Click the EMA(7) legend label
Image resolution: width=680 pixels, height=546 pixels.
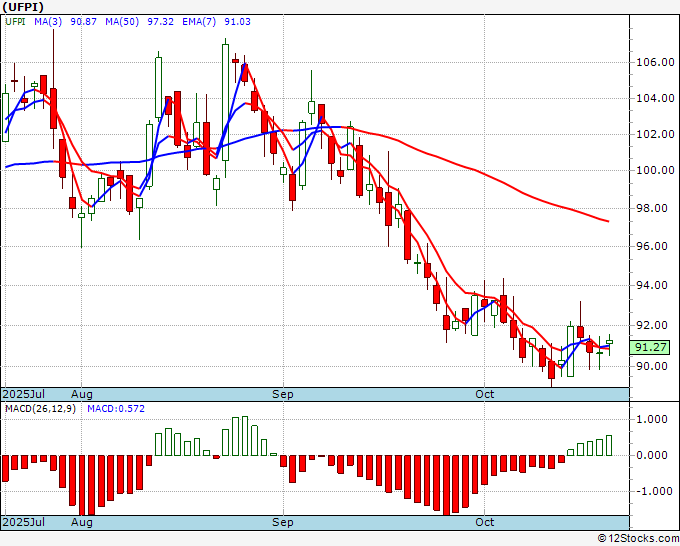(x=199, y=22)
